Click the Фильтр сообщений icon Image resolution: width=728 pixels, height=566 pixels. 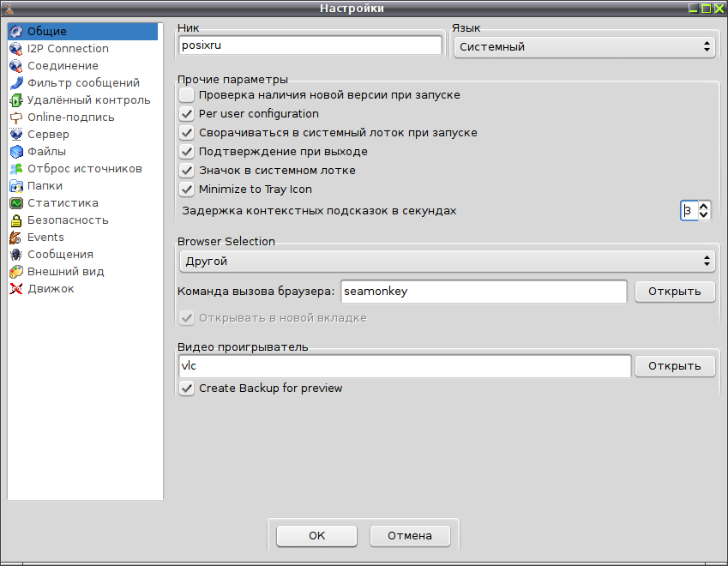16,82
